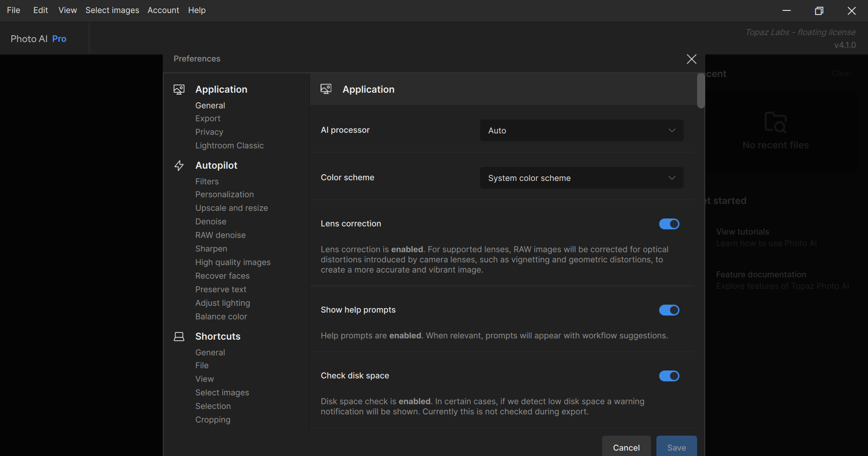
Task: Click the browse folder icon above No recent files
Action: pyautogui.click(x=775, y=122)
